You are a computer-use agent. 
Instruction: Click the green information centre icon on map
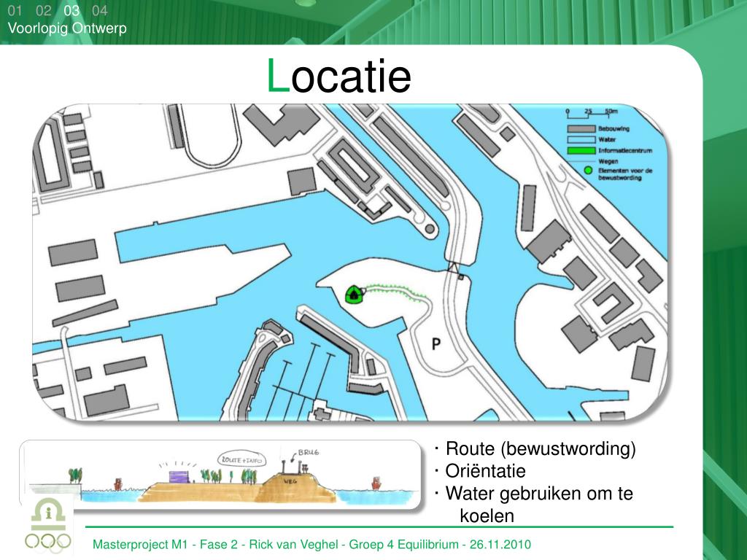(x=354, y=295)
